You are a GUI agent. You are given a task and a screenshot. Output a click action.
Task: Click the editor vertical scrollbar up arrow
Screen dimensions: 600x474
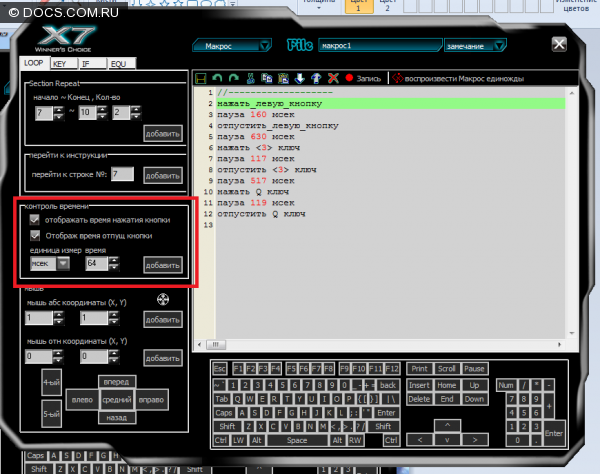(572, 93)
